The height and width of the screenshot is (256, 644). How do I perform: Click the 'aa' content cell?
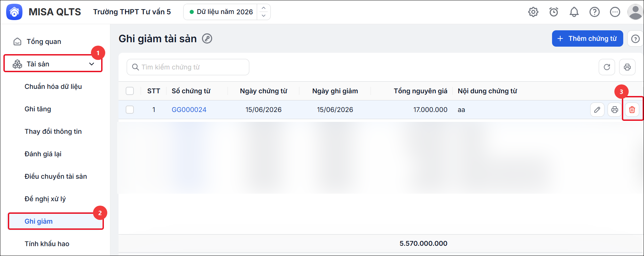point(461,110)
